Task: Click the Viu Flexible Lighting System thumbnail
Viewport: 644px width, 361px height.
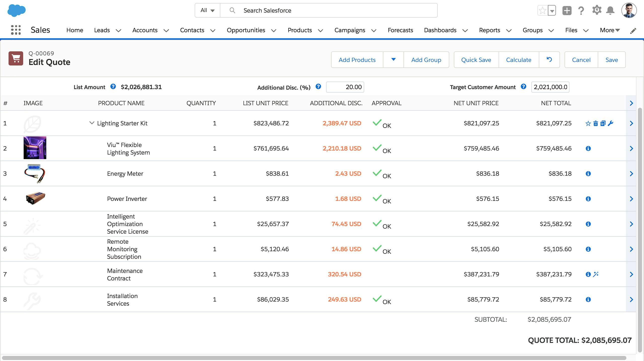Action: pos(35,148)
